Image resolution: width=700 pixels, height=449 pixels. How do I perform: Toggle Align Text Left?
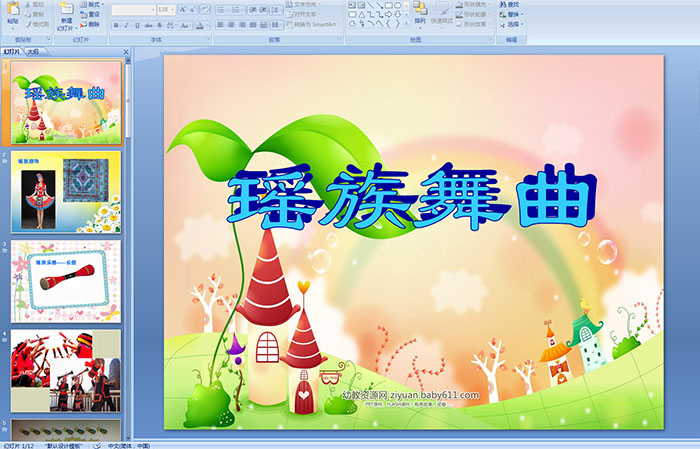[221, 25]
